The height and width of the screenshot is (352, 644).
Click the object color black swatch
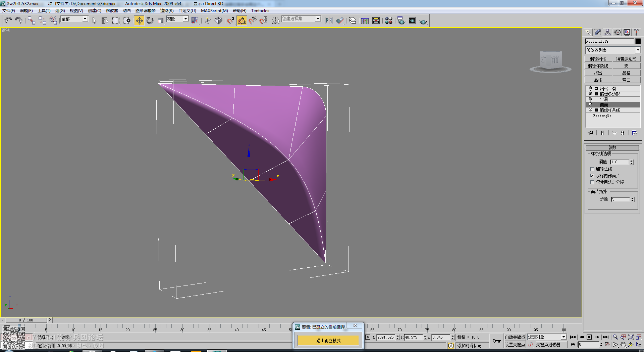[638, 41]
